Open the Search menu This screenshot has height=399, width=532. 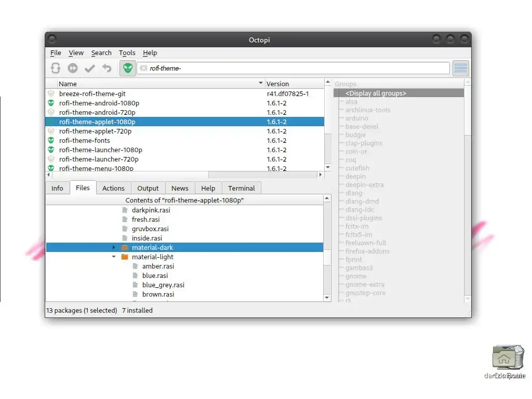(101, 52)
